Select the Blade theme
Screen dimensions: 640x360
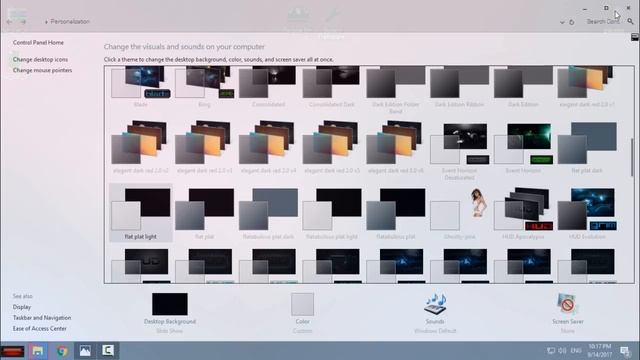141,86
